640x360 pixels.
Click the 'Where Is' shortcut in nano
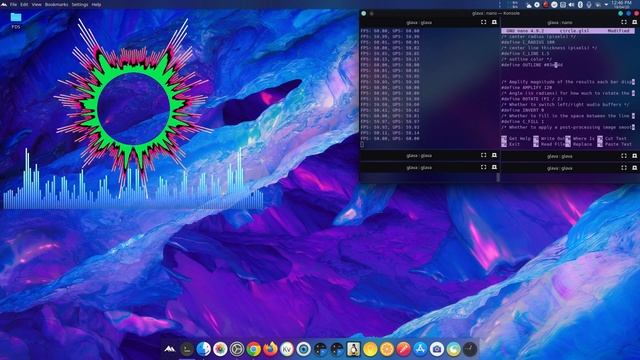pyautogui.click(x=580, y=138)
